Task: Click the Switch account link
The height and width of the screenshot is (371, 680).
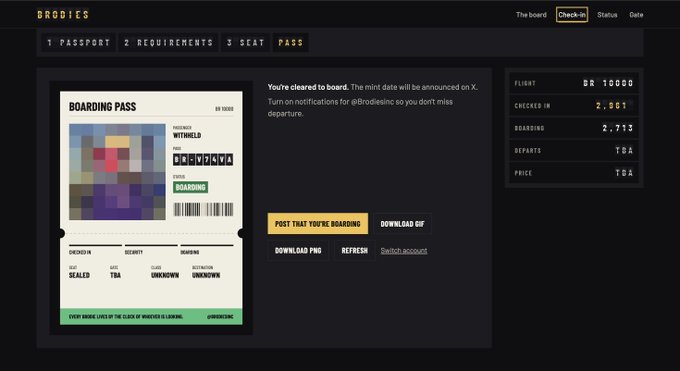Action: point(404,251)
